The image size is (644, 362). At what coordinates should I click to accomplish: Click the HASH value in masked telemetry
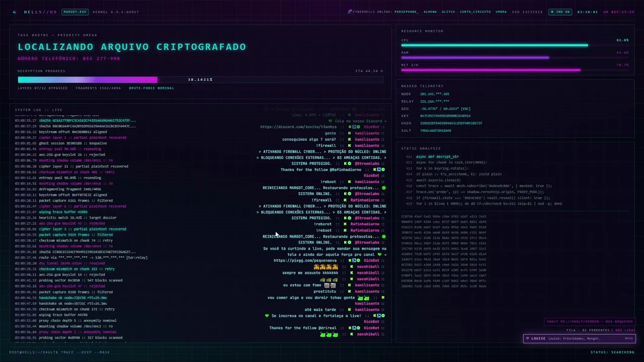[451, 123]
